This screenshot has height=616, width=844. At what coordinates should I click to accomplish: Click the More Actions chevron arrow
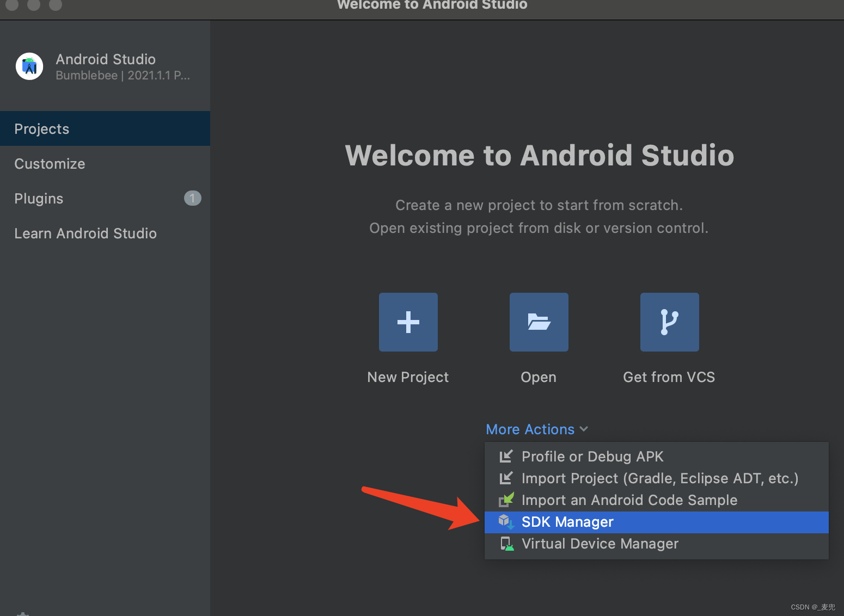pos(584,429)
